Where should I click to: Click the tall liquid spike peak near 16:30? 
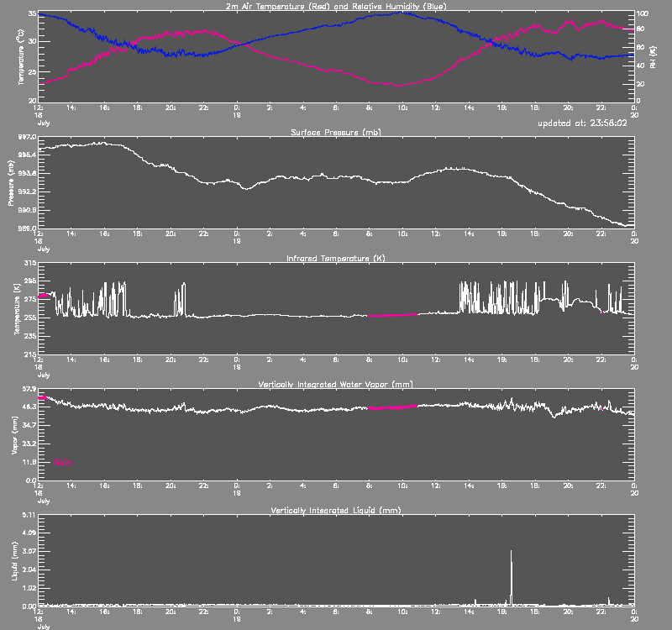(511, 551)
